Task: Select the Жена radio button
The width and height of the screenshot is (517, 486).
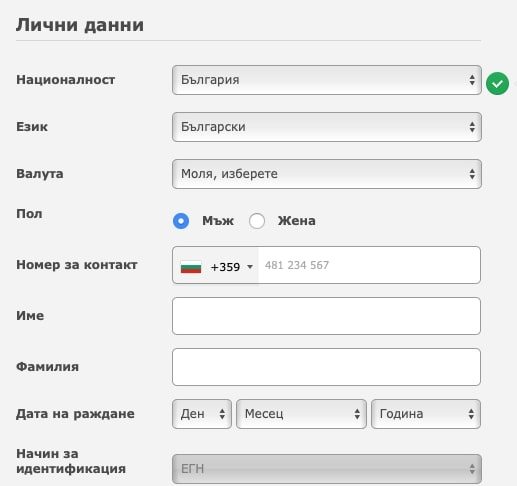Action: [257, 221]
